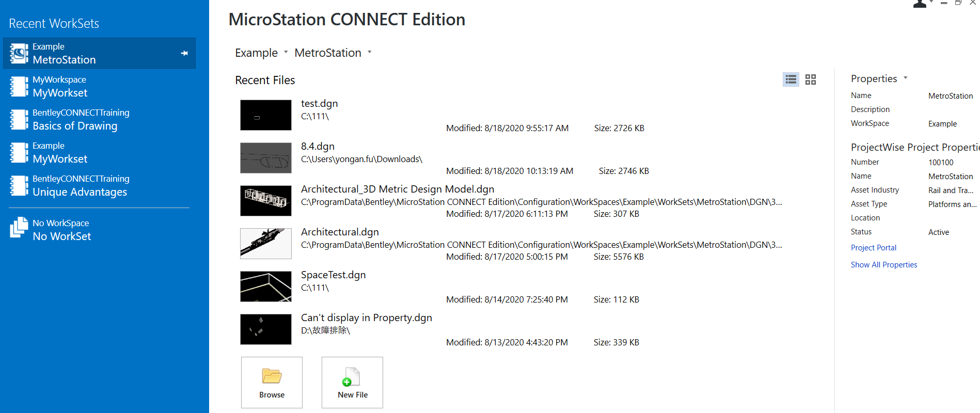Expand the Properties panel dropdown arrow
The height and width of the screenshot is (413, 980).
click(905, 78)
